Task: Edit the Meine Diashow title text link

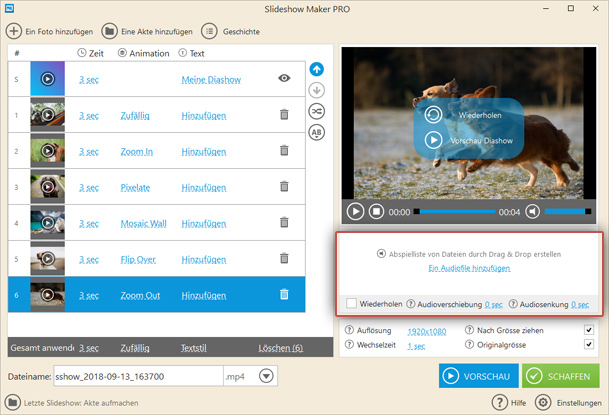Action: (x=211, y=80)
